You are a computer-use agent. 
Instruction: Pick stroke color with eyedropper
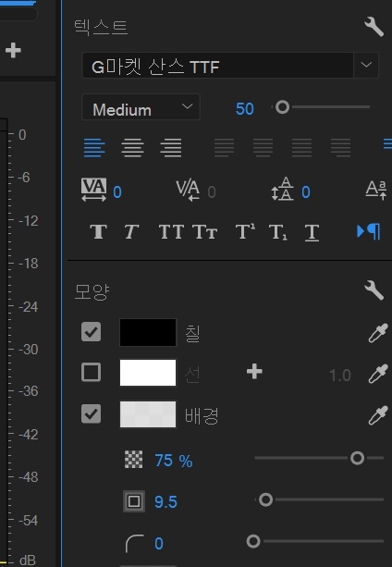378,374
